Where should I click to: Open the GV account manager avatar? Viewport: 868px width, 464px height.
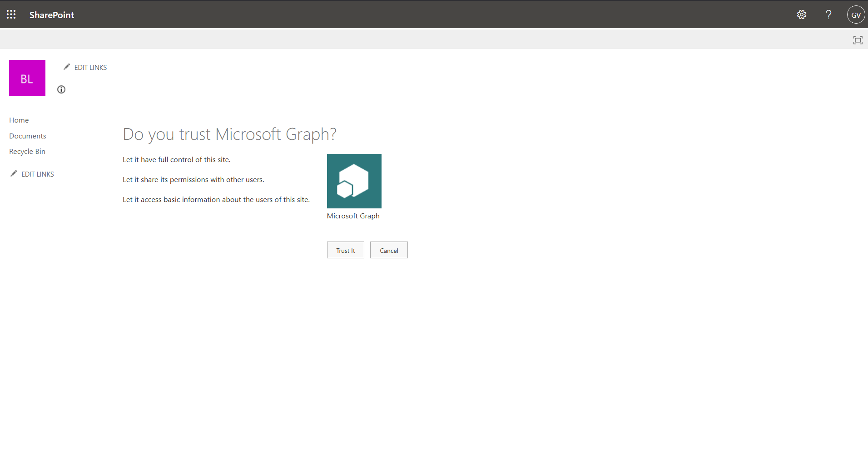click(x=856, y=15)
